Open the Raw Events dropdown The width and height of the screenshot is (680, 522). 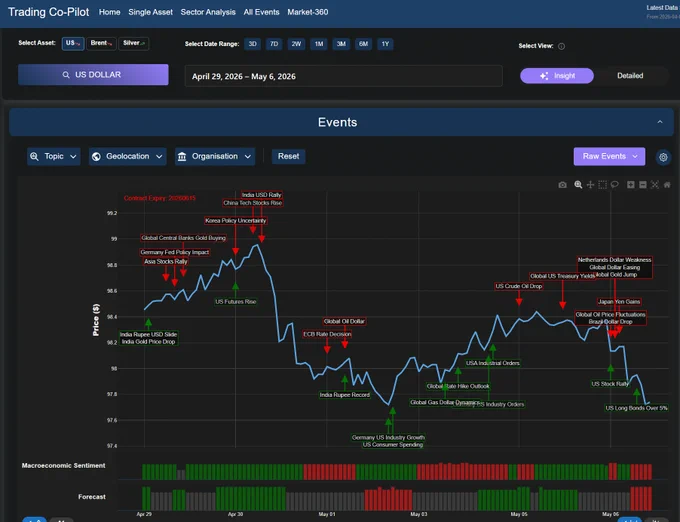pos(609,157)
